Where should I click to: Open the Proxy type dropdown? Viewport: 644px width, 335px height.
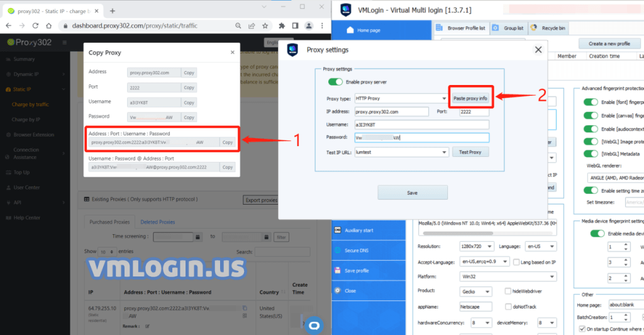point(401,98)
